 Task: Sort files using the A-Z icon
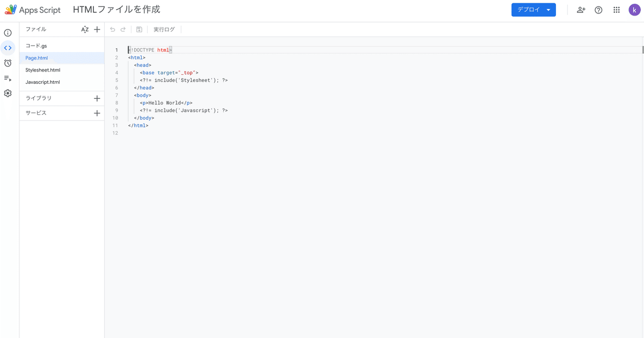84,29
